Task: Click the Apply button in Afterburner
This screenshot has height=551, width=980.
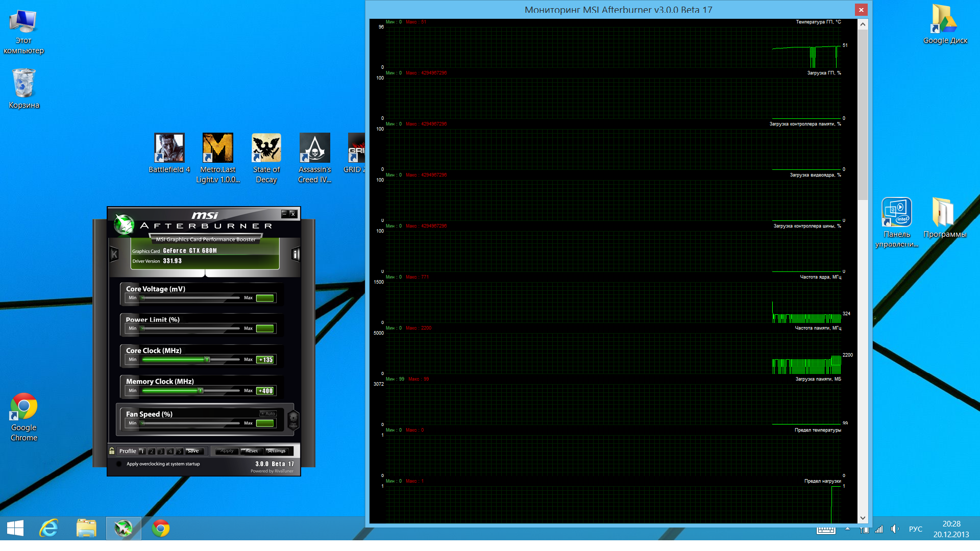Action: (227, 451)
